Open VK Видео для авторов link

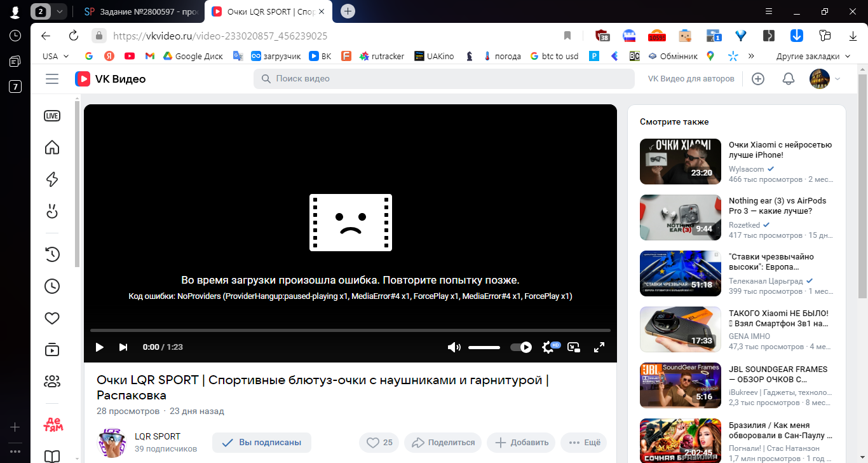(x=691, y=79)
